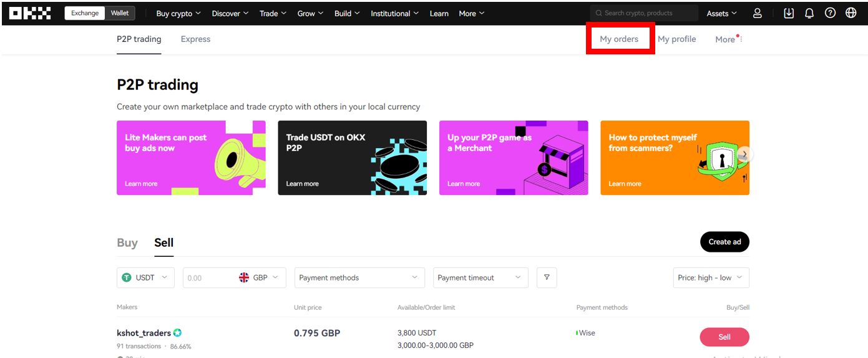The width and height of the screenshot is (868, 358).
Task: Expand the Buy crypto menu
Action: click(178, 13)
